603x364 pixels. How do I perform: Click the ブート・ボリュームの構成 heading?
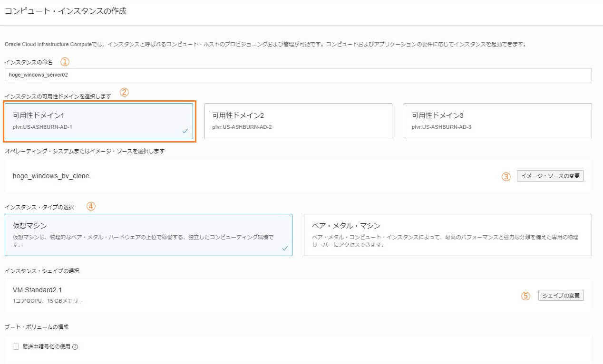click(37, 327)
